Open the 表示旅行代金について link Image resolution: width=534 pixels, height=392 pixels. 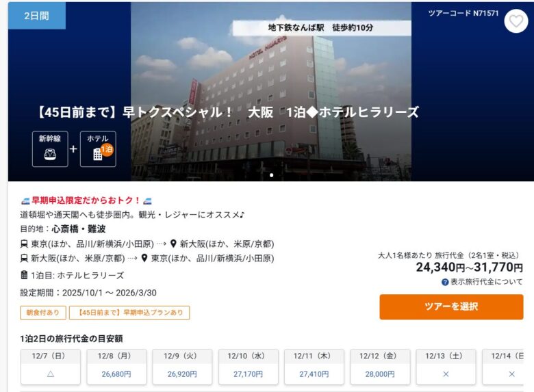click(x=486, y=282)
